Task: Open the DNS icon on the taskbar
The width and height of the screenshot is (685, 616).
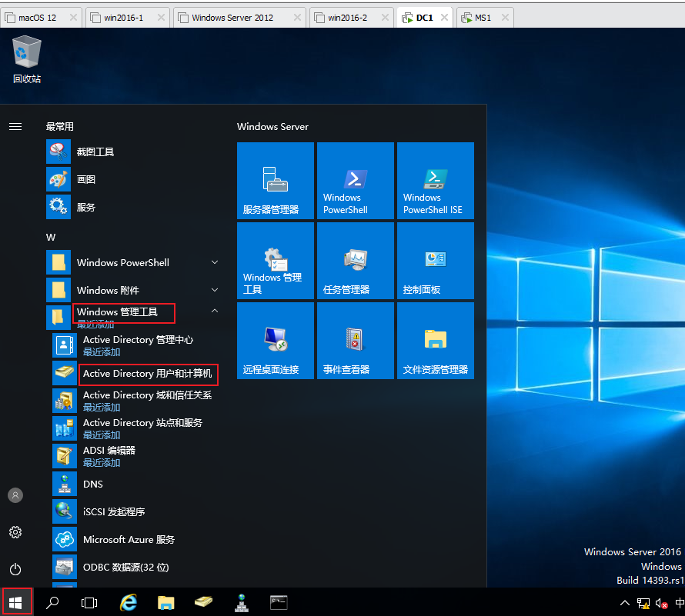Action: tap(242, 602)
